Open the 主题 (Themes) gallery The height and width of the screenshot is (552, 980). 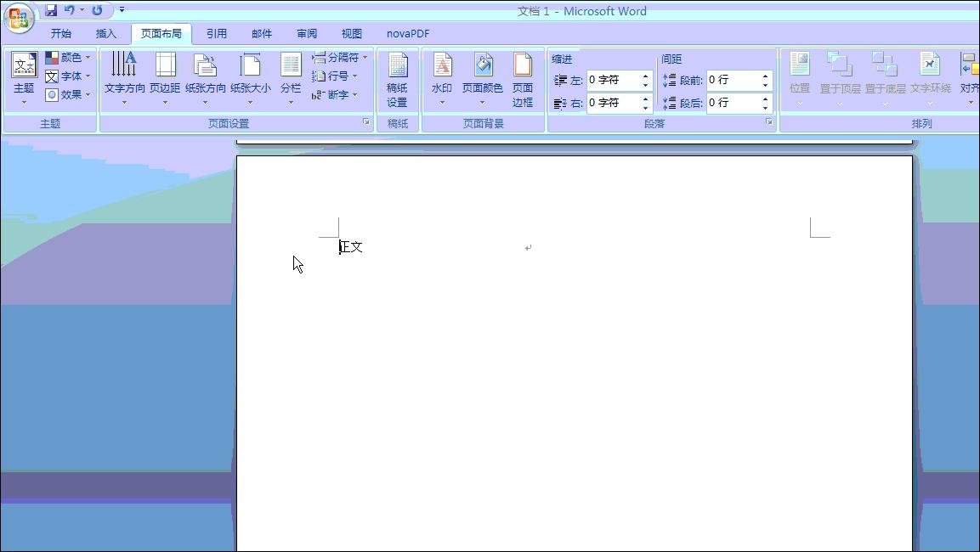pos(24,76)
